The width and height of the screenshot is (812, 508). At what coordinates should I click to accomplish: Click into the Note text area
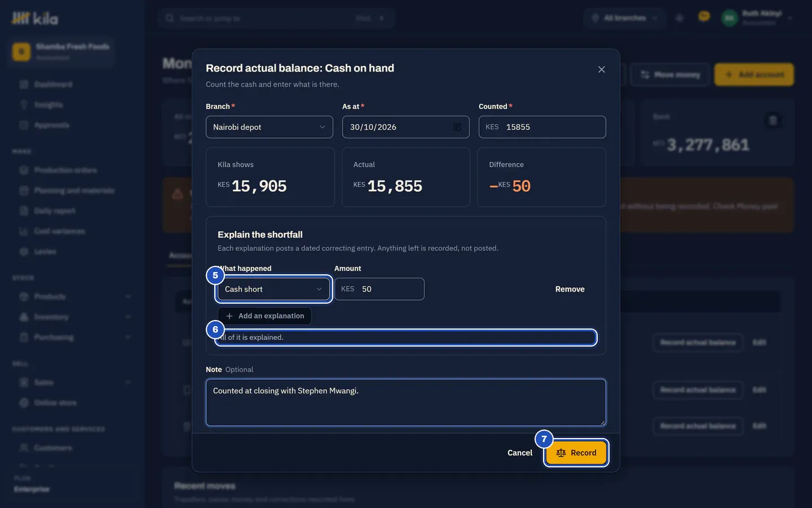pyautogui.click(x=406, y=402)
